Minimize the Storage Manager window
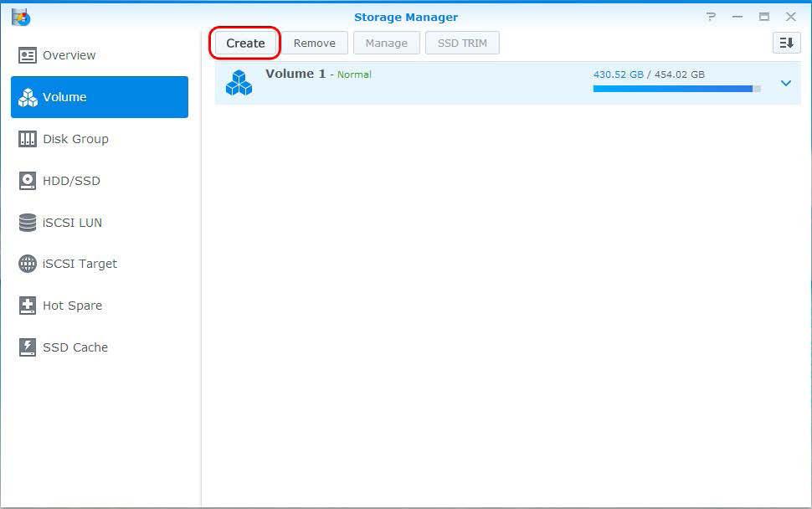This screenshot has height=509, width=812. click(737, 17)
